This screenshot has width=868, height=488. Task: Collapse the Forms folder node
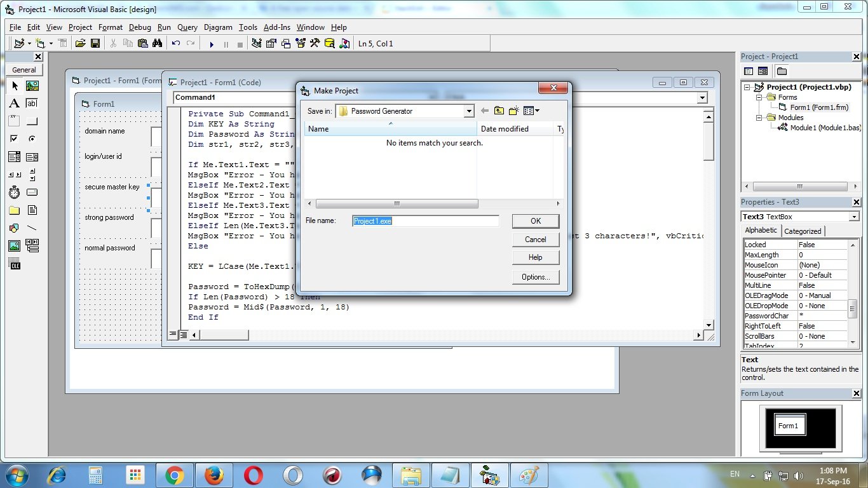coord(759,97)
